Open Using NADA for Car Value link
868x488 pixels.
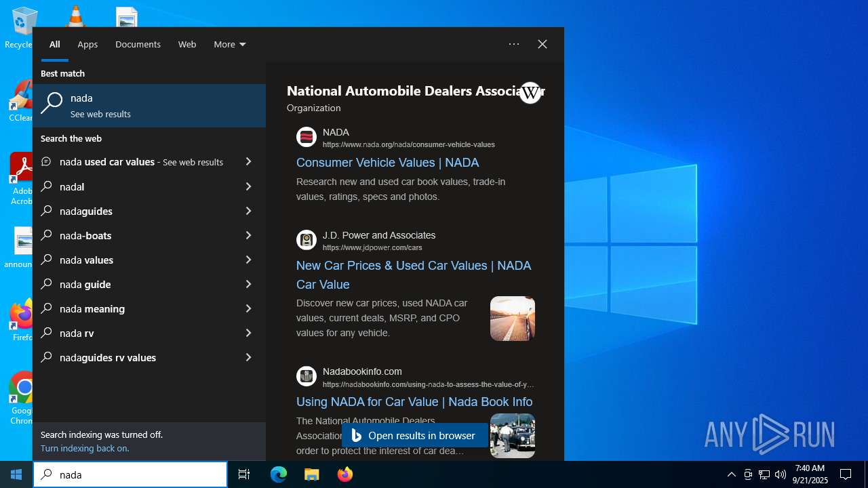tap(414, 402)
